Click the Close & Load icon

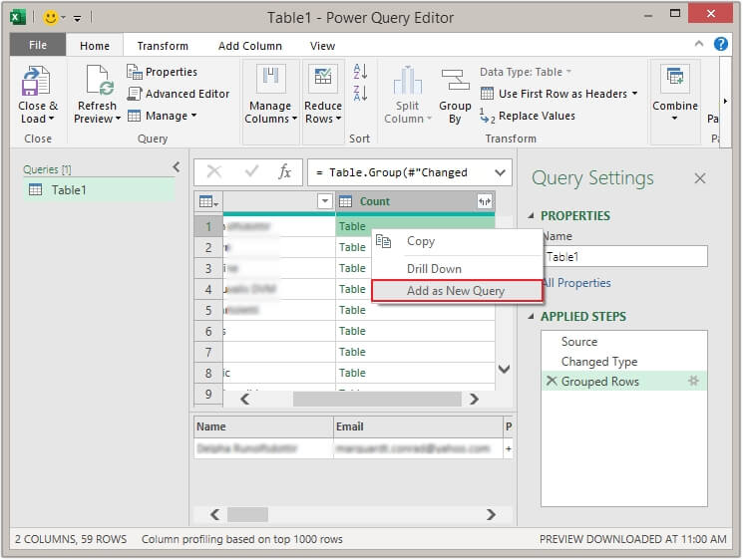[x=37, y=82]
